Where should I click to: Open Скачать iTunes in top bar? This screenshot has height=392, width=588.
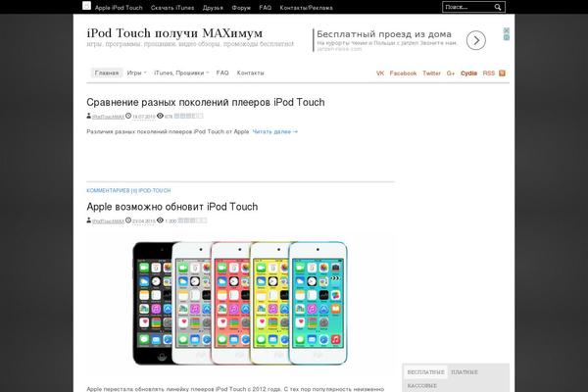point(172,8)
